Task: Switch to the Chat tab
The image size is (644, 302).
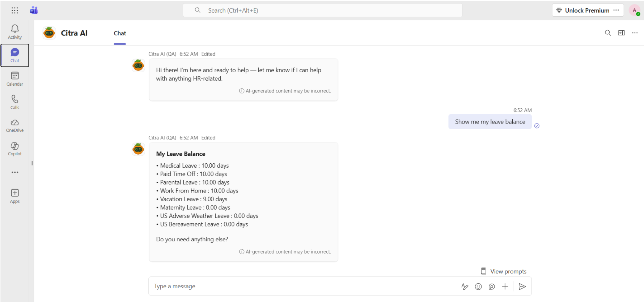Action: click(x=120, y=33)
